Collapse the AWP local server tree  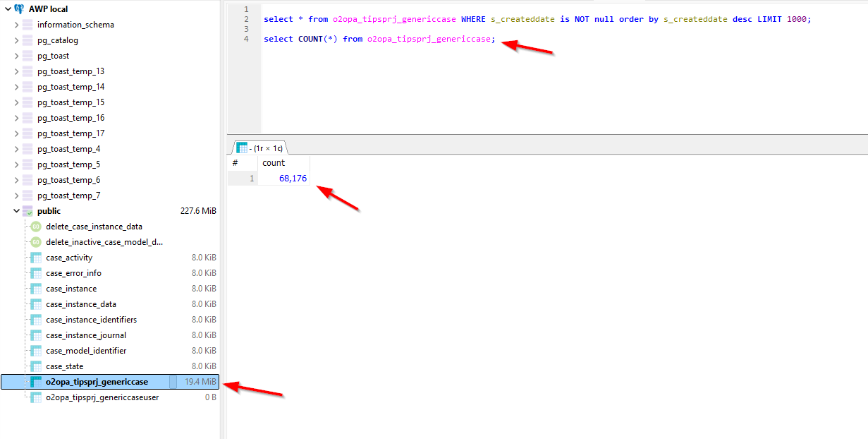coord(6,9)
